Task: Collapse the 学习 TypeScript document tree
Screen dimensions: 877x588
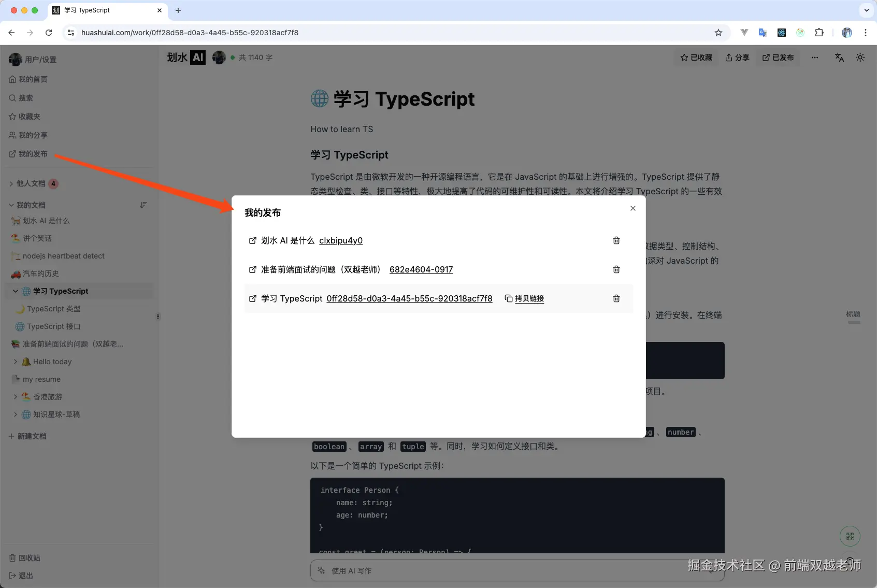Action: (15, 291)
